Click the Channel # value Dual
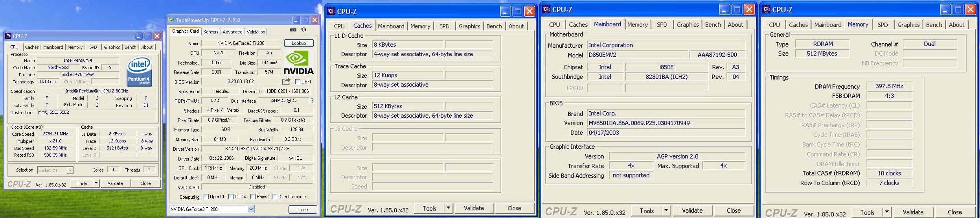The width and height of the screenshot is (980, 218). click(929, 44)
